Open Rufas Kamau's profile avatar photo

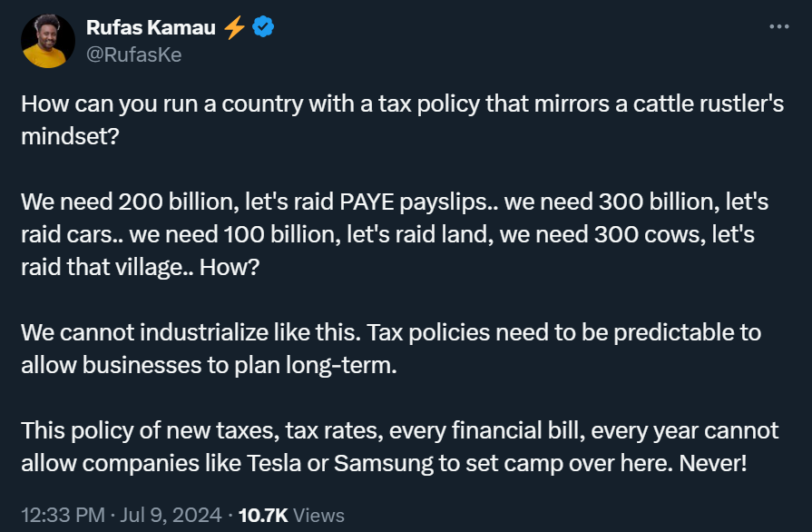[x=48, y=41]
